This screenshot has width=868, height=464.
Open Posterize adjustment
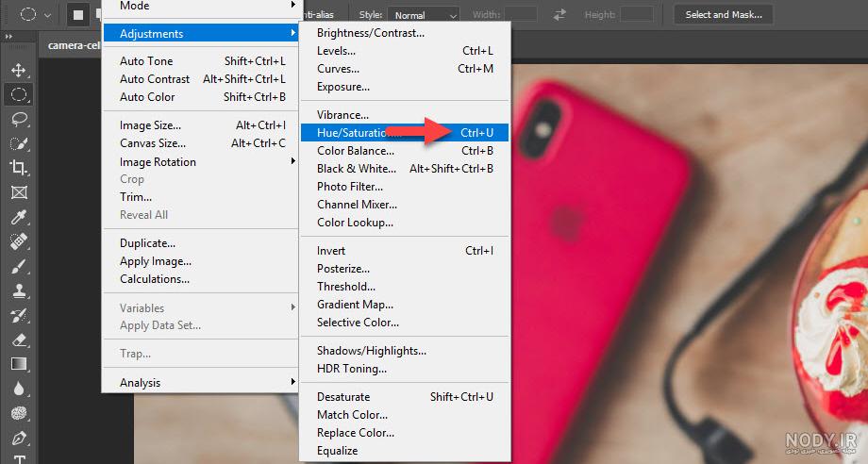pyautogui.click(x=405, y=269)
